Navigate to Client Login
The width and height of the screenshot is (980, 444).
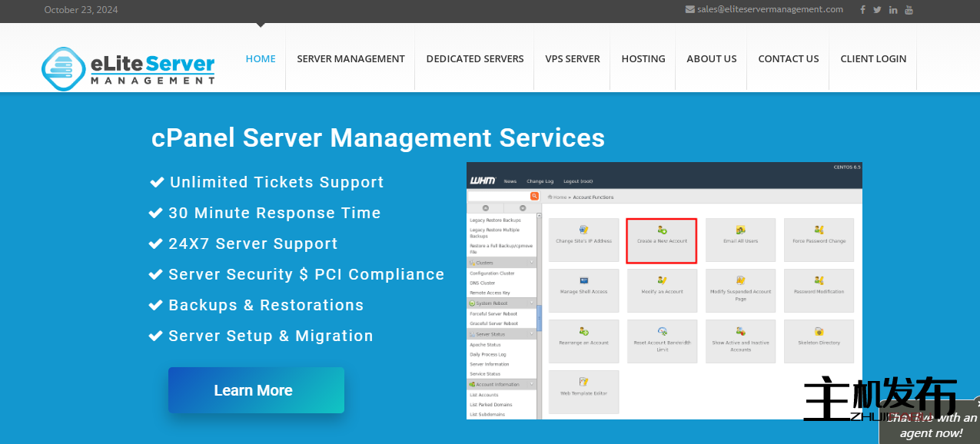[873, 58]
